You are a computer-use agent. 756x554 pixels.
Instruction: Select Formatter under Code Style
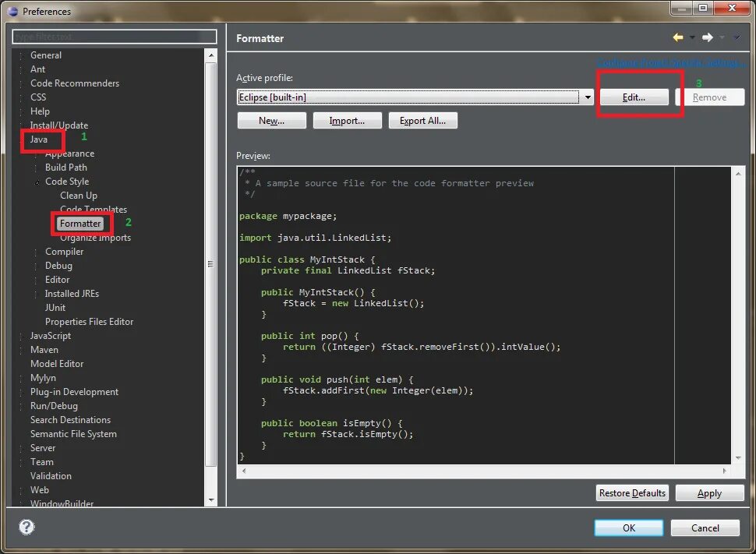point(80,224)
